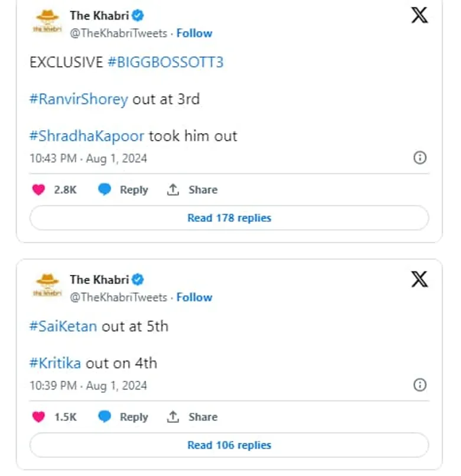Screen dimensions: 461x476
Task: Follow @TheKhabriTweets from the first tweet
Action: pyautogui.click(x=194, y=33)
